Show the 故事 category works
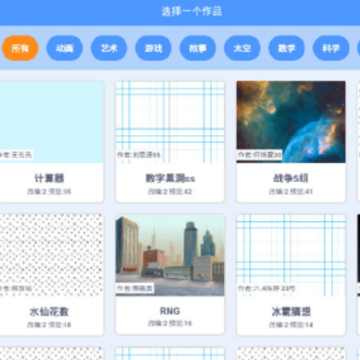360x360 pixels. pyautogui.click(x=198, y=48)
